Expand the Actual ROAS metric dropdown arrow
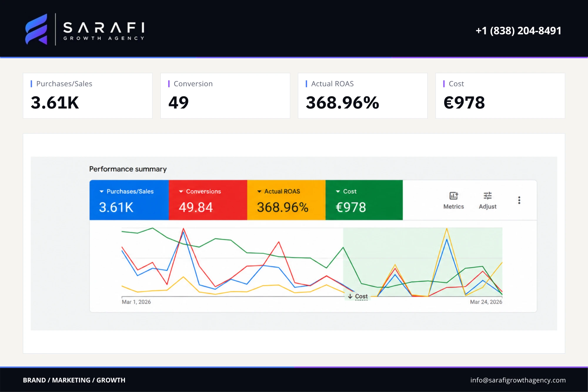 tap(259, 191)
